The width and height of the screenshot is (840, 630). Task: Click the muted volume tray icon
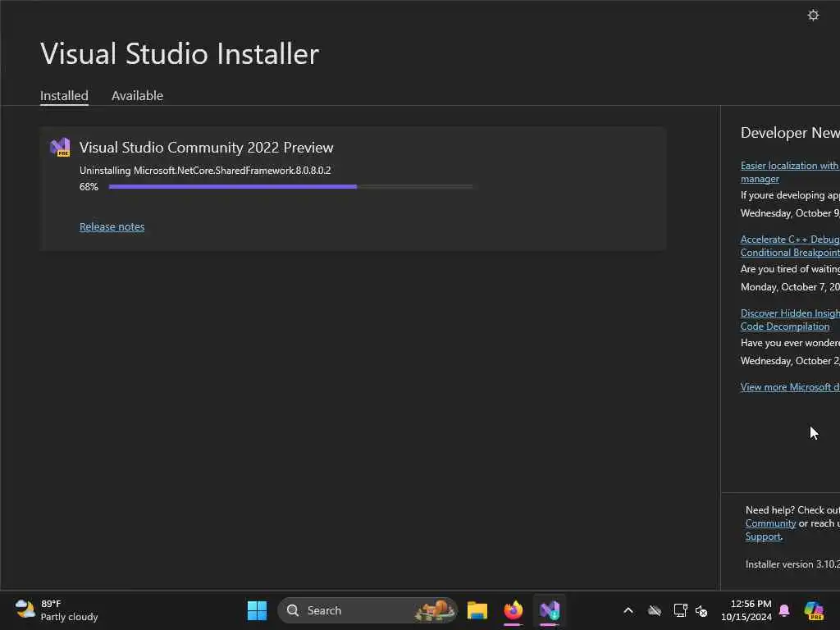(x=701, y=610)
